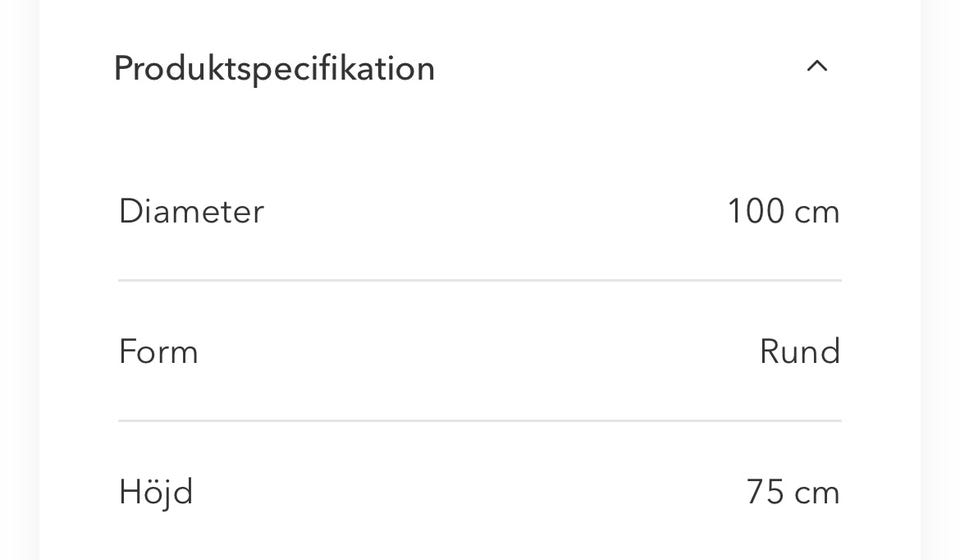Click the cm unit after 75
The height and width of the screenshot is (560, 960).
click(x=817, y=492)
